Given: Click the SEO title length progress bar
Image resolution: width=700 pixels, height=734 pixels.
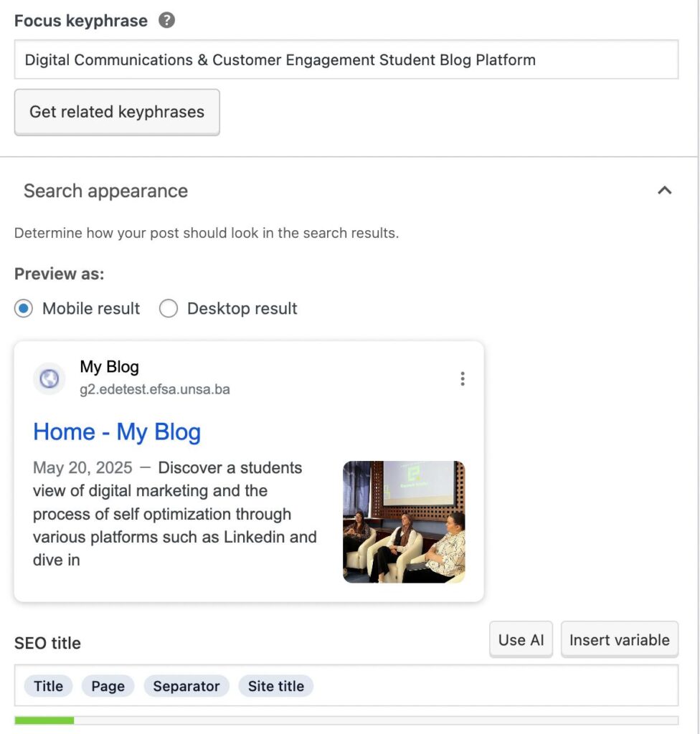Looking at the screenshot, I should (x=346, y=720).
